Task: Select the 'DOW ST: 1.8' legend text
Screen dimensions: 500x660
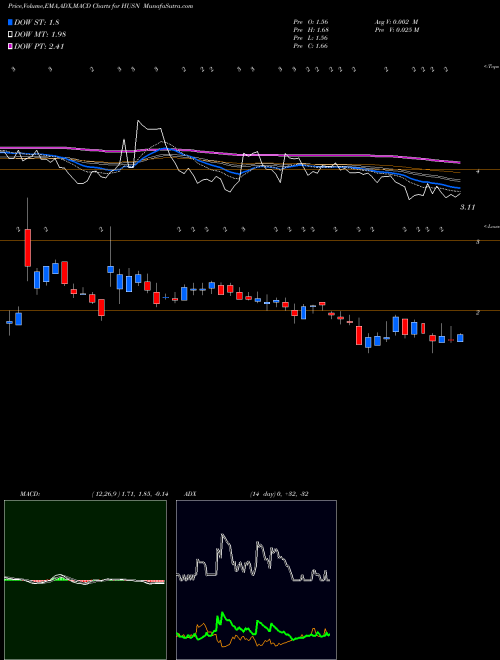Action: point(37,22)
